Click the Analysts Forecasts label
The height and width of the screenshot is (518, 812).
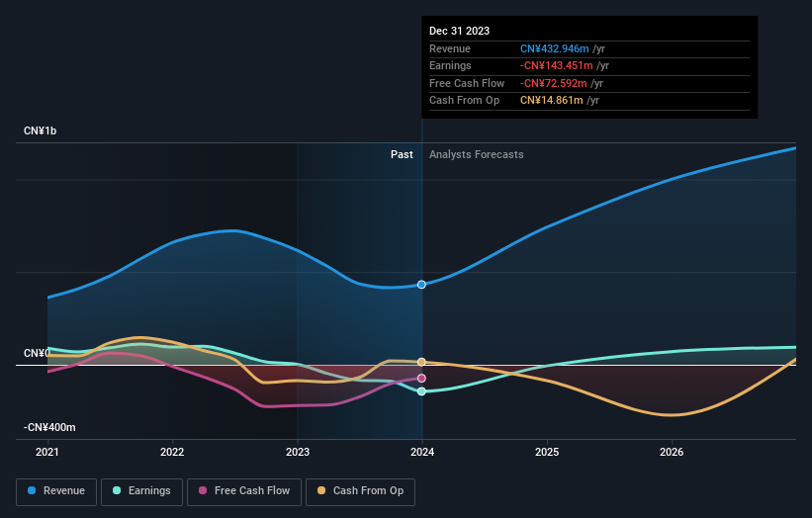point(477,154)
